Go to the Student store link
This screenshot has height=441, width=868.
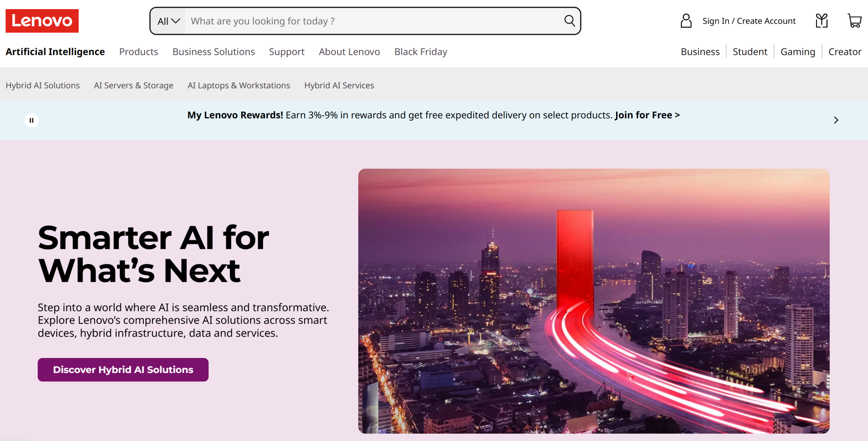point(750,52)
